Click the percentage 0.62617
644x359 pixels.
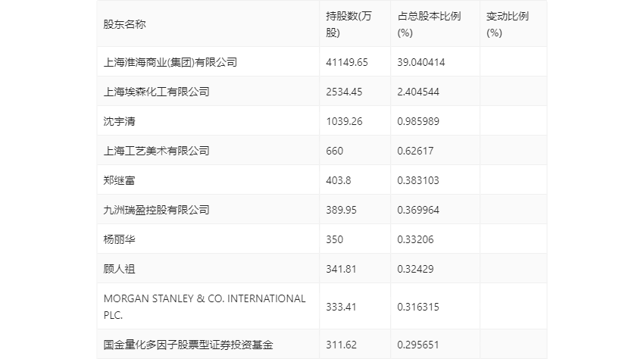[415, 151]
